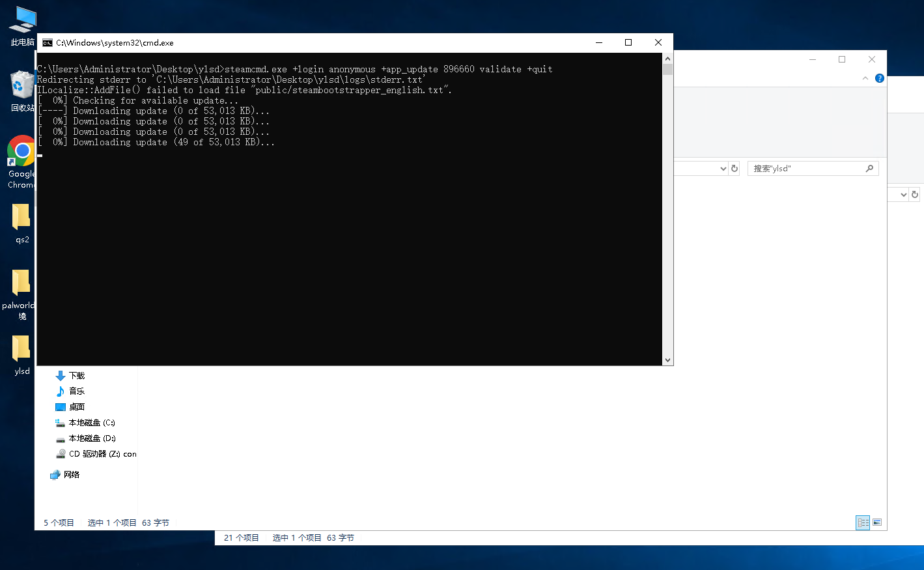Click cmd scrollbar down arrow

click(x=667, y=360)
